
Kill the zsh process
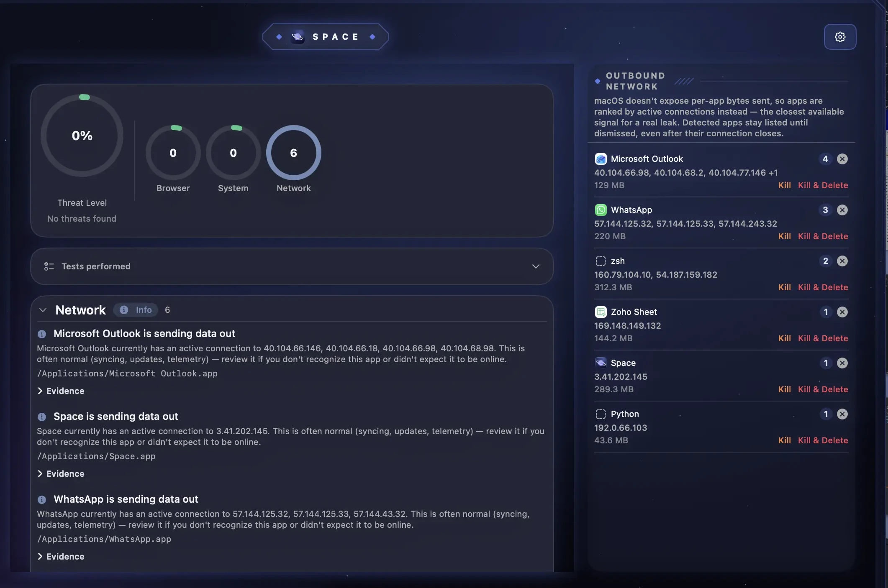784,287
